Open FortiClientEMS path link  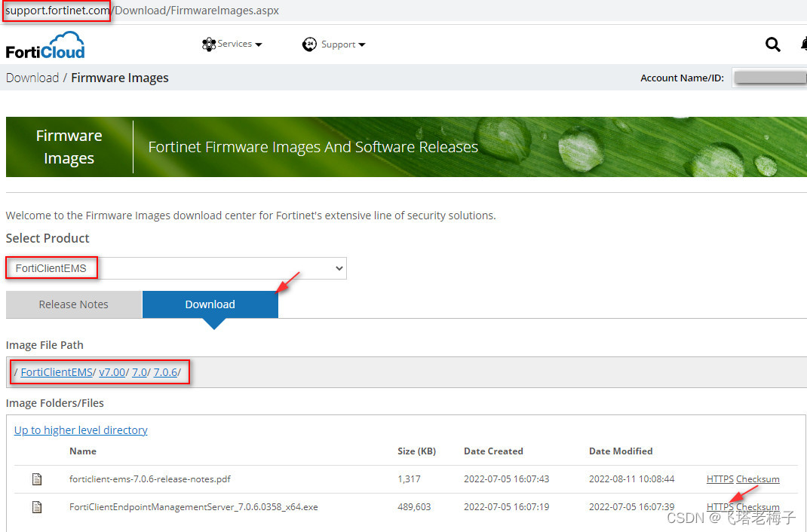[x=56, y=372]
